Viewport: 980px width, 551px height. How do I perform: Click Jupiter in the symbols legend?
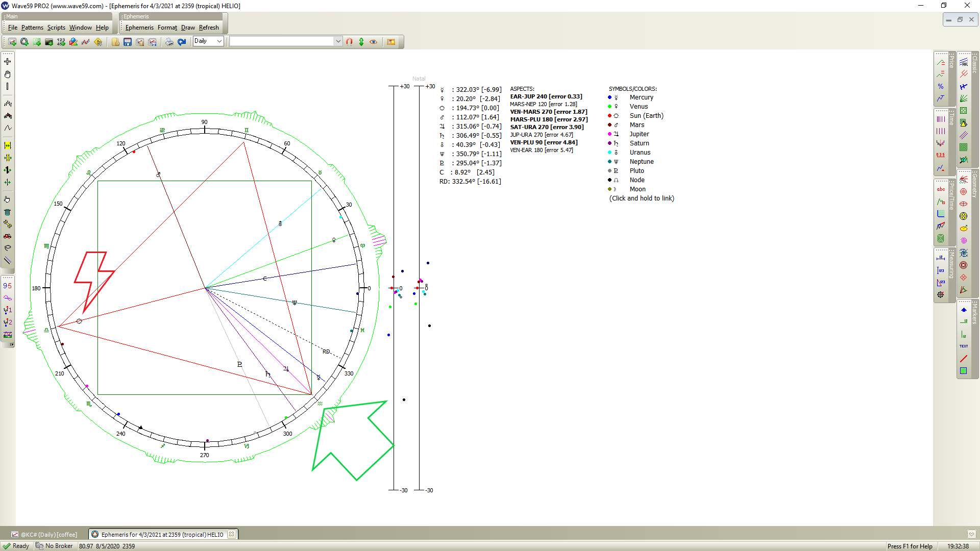tap(639, 134)
